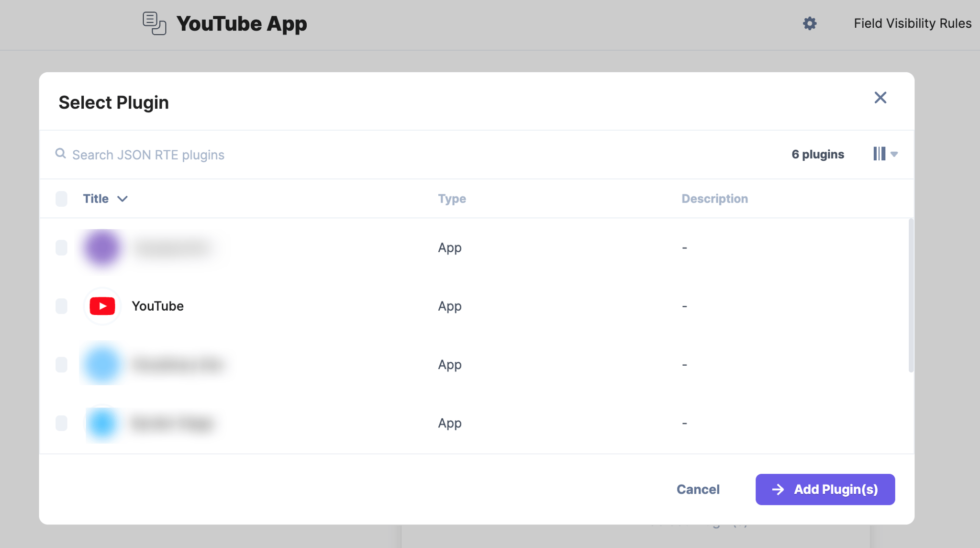This screenshot has width=980, height=548.
Task: Check the box for fourth plugin row
Action: click(61, 423)
